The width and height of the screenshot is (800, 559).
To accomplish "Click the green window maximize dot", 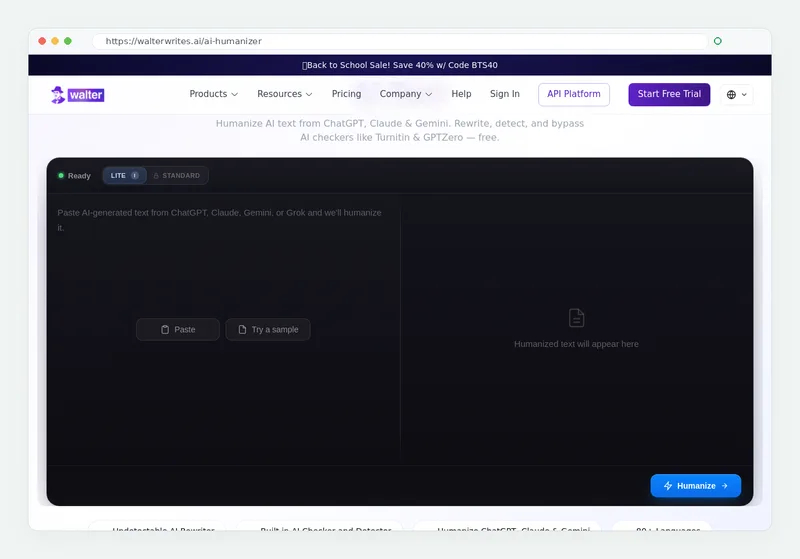I will click(68, 41).
